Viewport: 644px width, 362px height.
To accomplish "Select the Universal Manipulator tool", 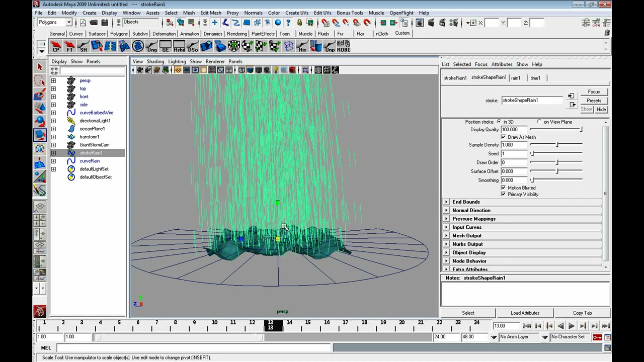I will [x=40, y=148].
